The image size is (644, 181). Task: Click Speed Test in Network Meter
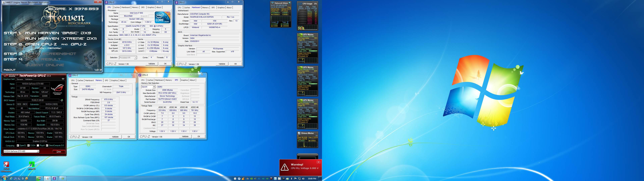coord(275,11)
